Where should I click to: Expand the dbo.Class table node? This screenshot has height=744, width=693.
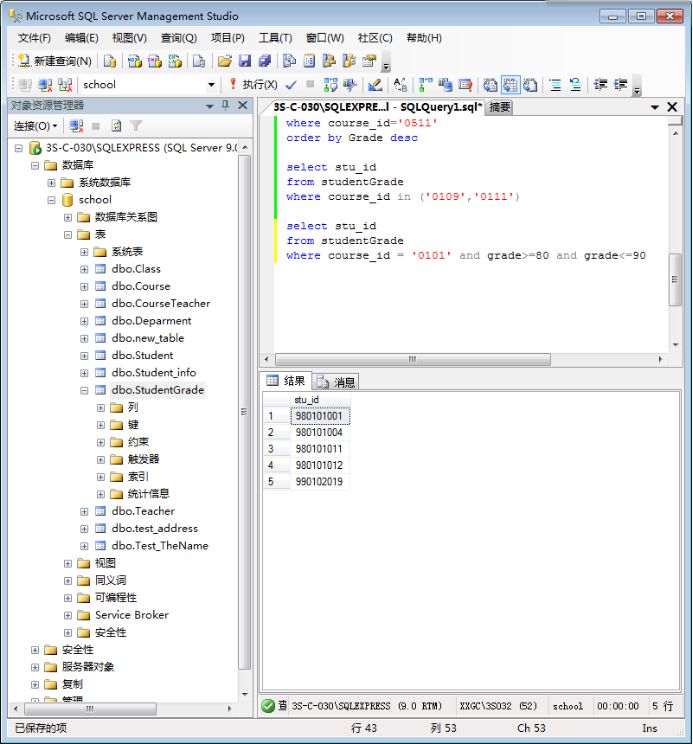point(84,269)
